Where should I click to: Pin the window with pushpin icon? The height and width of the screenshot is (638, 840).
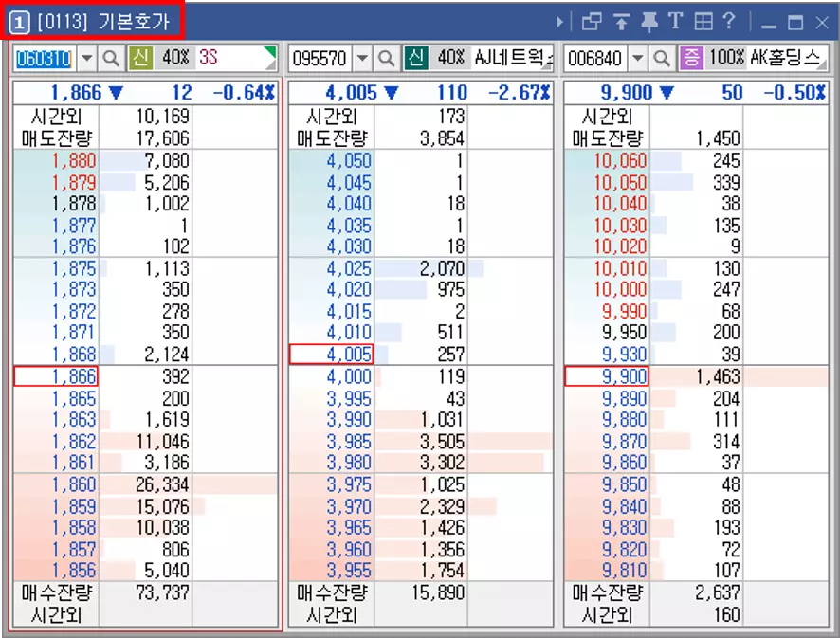[x=649, y=22]
